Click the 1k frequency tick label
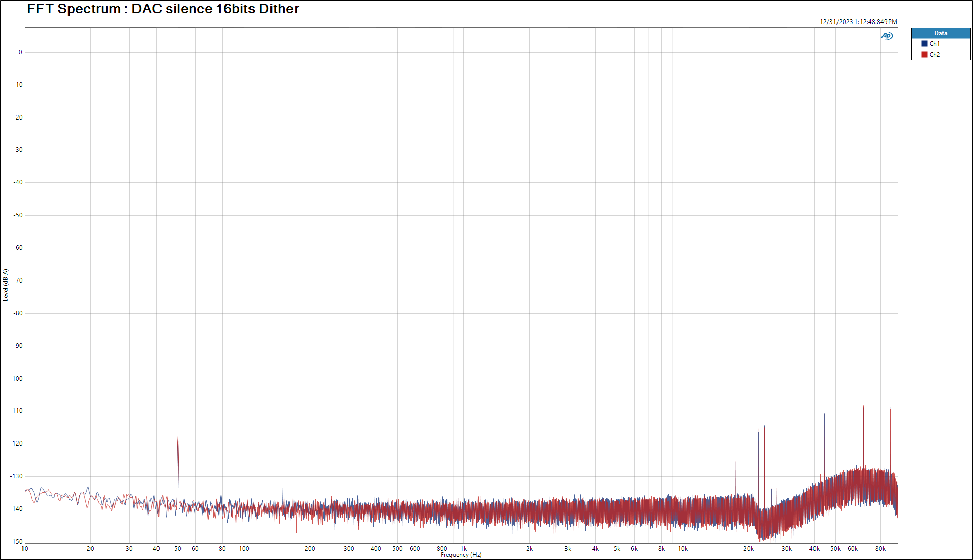This screenshot has width=973, height=560. (x=464, y=549)
